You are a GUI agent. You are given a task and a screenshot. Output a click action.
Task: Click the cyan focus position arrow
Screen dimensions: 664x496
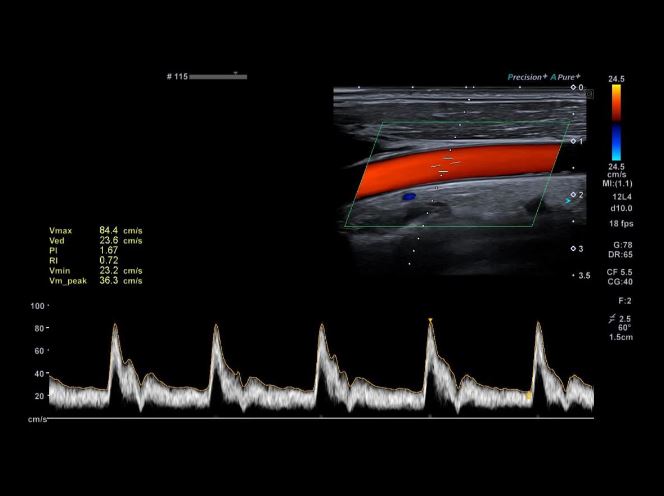[x=568, y=202]
